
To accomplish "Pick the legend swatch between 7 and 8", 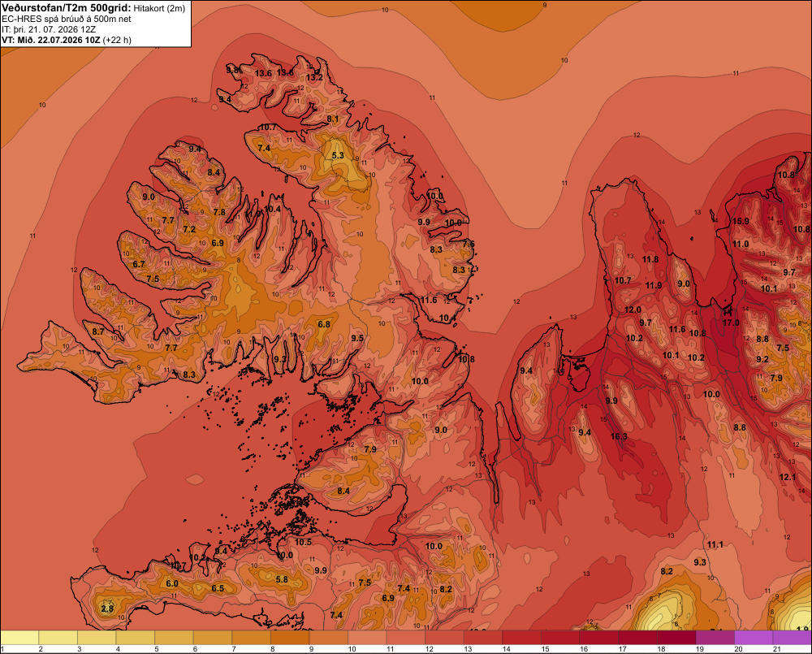I will tap(251, 638).
